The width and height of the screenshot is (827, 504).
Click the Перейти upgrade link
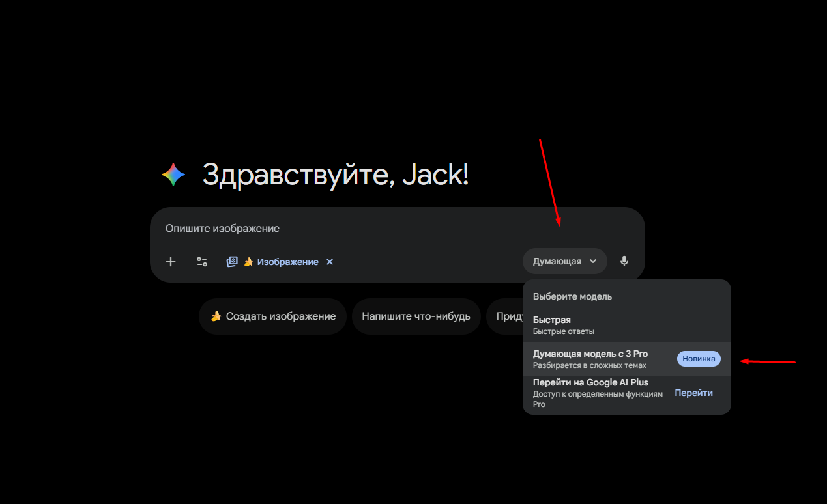tap(693, 393)
